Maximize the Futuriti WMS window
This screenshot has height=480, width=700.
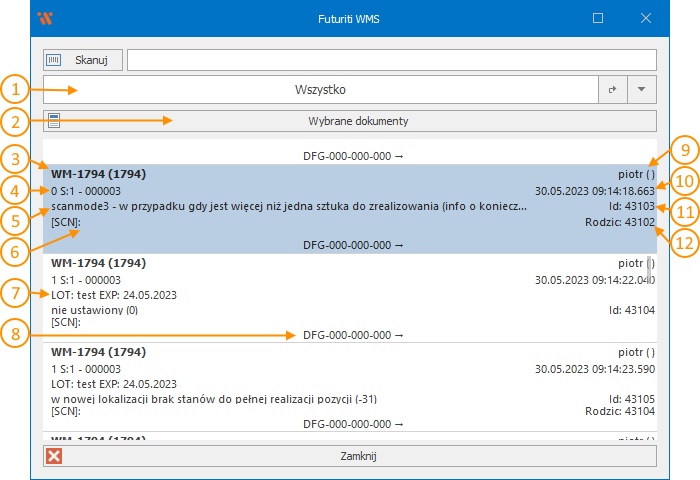[598, 18]
